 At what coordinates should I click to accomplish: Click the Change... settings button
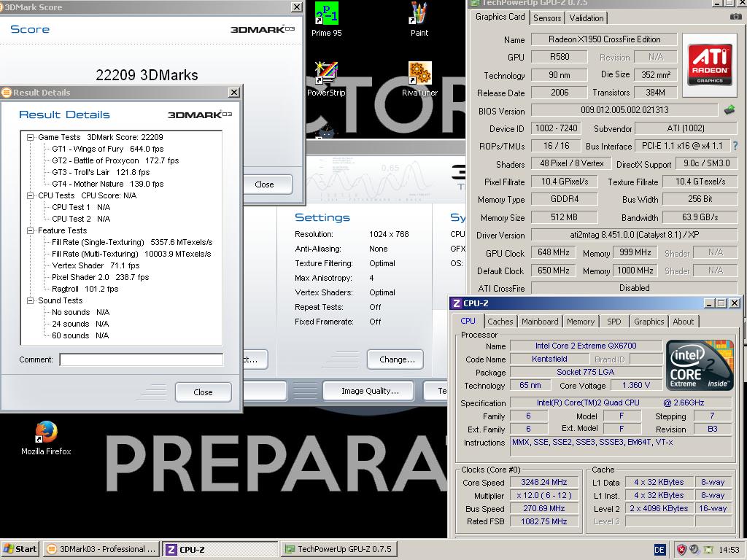[397, 359]
